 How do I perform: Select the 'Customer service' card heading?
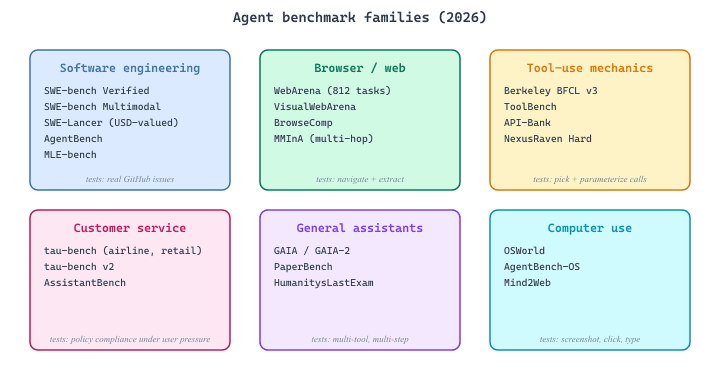[130, 228]
